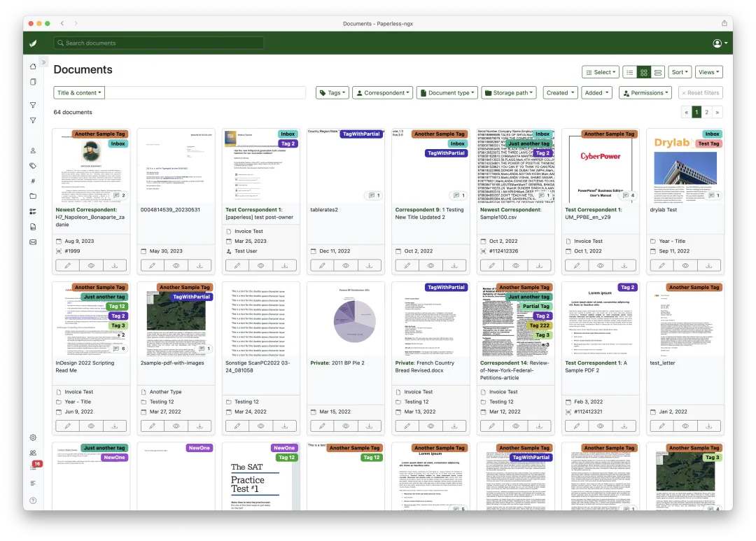
Task: Switch to the small cards grid view
Action: tap(644, 72)
